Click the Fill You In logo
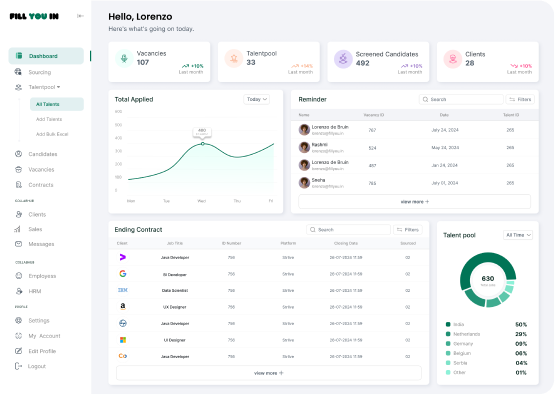 34,16
